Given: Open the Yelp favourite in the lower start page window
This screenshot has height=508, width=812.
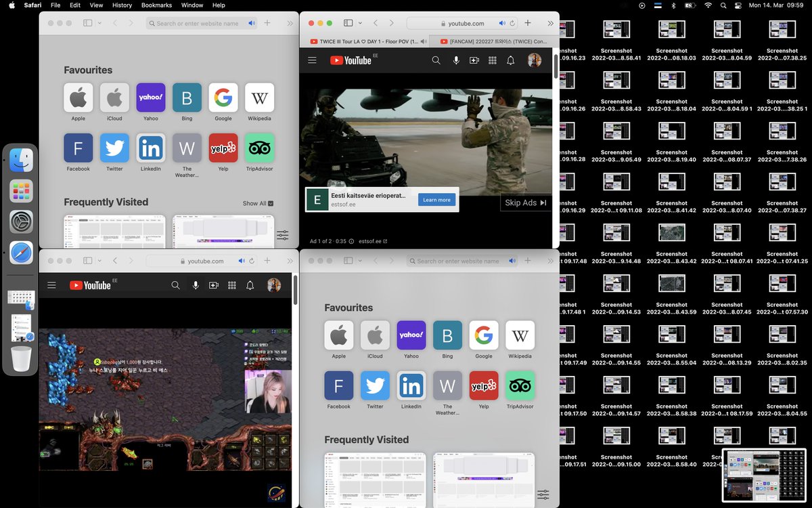Looking at the screenshot, I should [x=484, y=385].
